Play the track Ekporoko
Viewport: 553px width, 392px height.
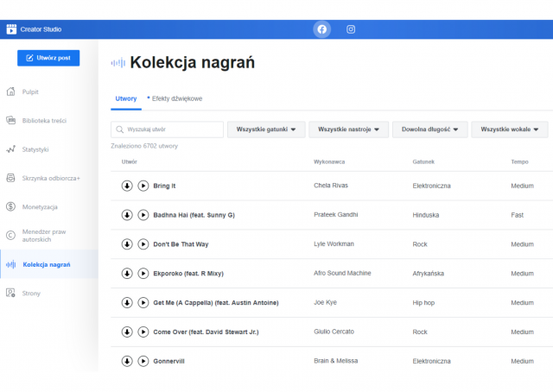(x=143, y=274)
